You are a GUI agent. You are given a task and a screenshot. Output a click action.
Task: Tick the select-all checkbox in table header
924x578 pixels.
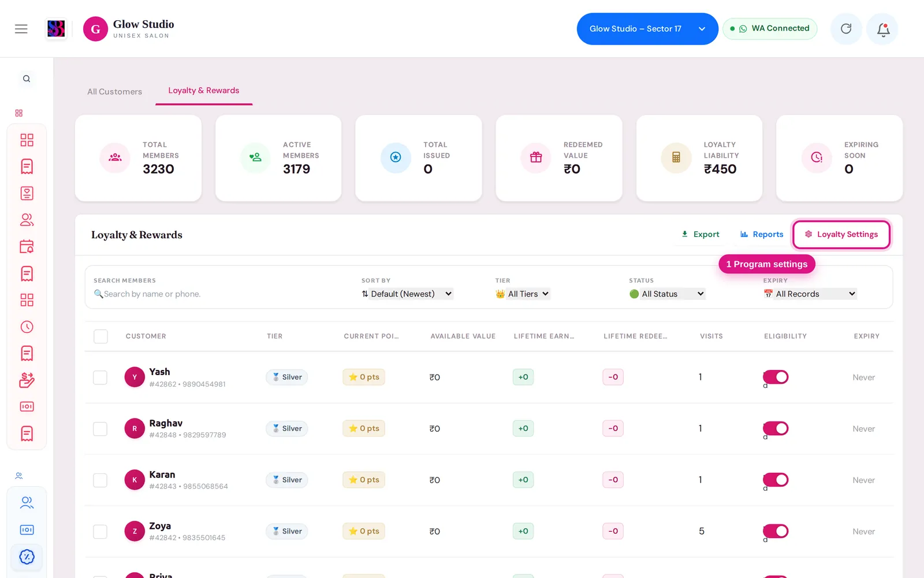pos(100,336)
